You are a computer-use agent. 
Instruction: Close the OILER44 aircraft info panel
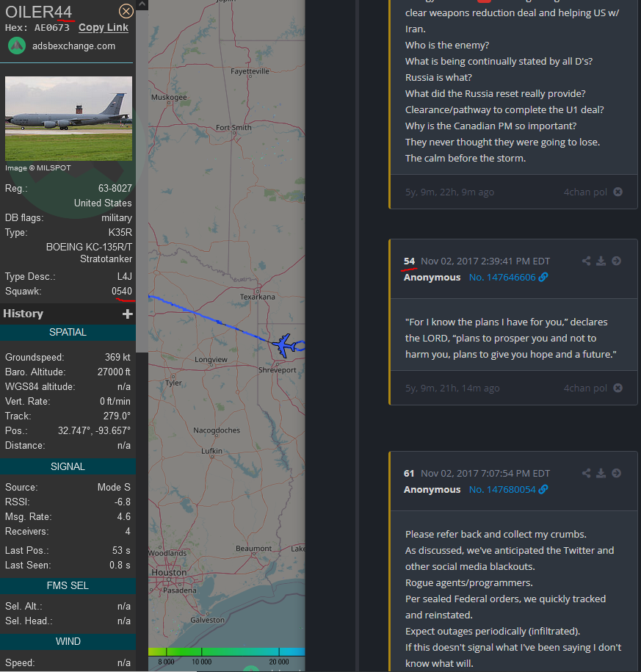pos(126,11)
